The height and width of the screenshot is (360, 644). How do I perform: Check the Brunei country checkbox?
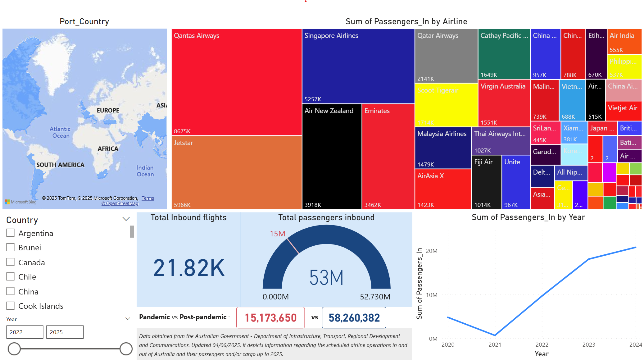click(11, 248)
